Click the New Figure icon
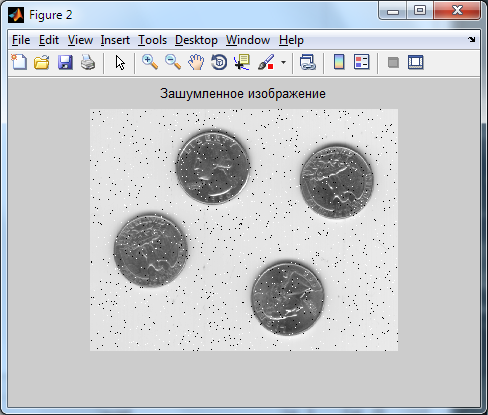488x415 pixels. pyautogui.click(x=19, y=62)
